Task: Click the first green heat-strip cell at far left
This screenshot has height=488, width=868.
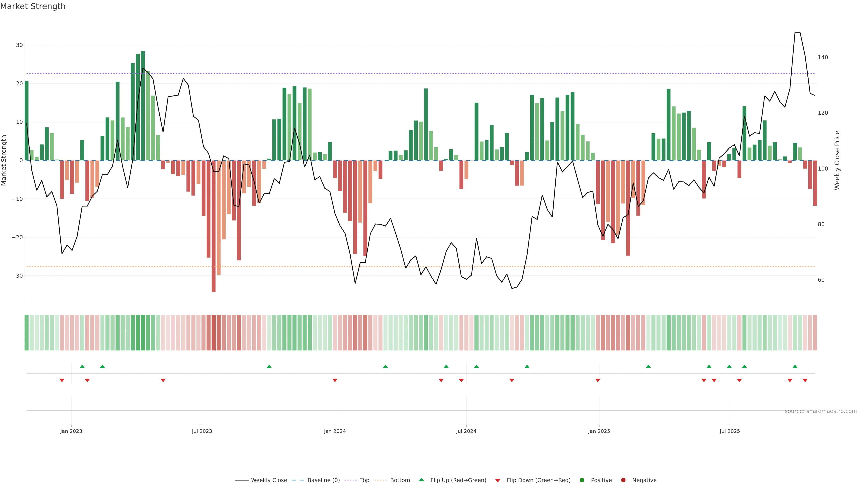Action: click(x=27, y=332)
